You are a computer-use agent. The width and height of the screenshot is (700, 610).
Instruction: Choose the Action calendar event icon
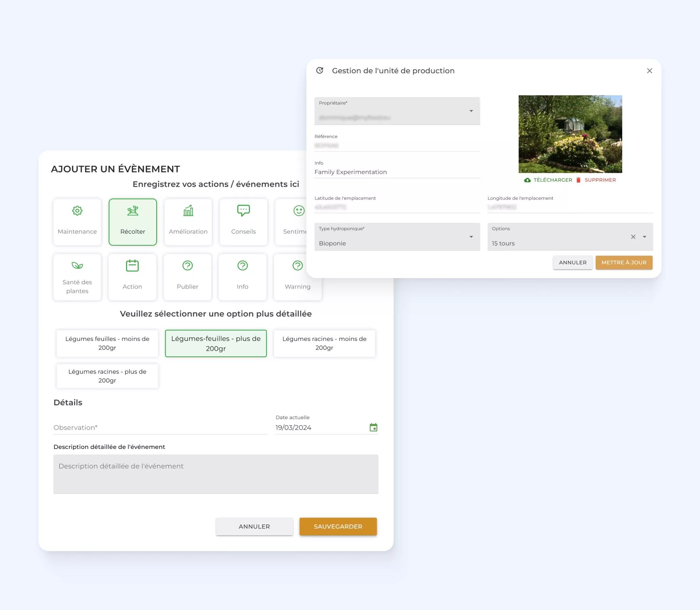pos(132,266)
